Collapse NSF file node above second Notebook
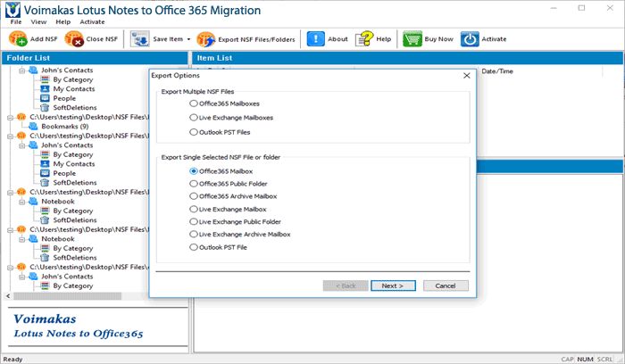Viewport: 625px width, 364px height. pos(11,230)
